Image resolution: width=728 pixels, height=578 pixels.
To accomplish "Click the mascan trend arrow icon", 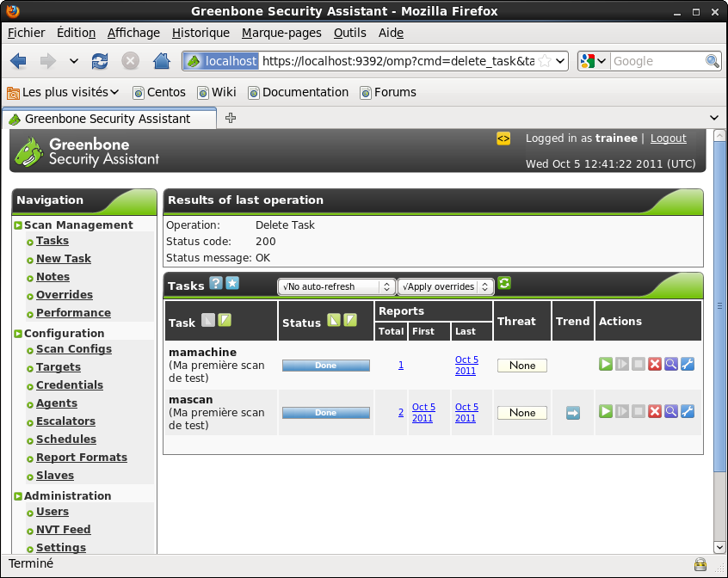I will (573, 412).
